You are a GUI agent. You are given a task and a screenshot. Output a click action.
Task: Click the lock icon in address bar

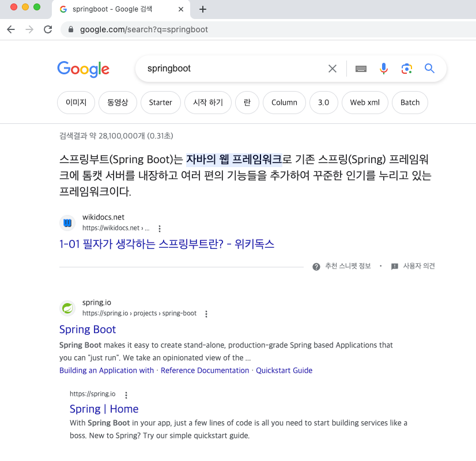pyautogui.click(x=71, y=29)
